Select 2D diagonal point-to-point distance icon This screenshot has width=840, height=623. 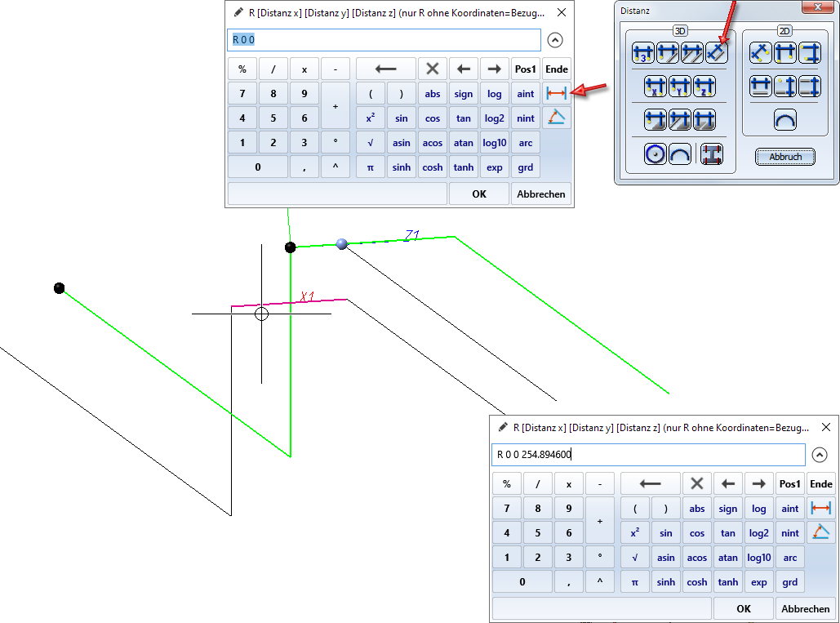(x=760, y=53)
